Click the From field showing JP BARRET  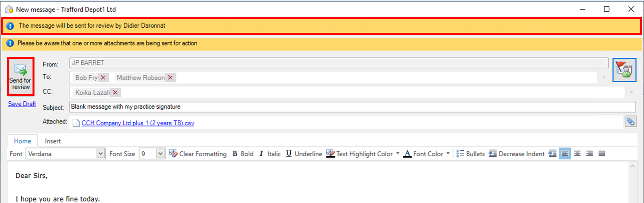click(339, 63)
